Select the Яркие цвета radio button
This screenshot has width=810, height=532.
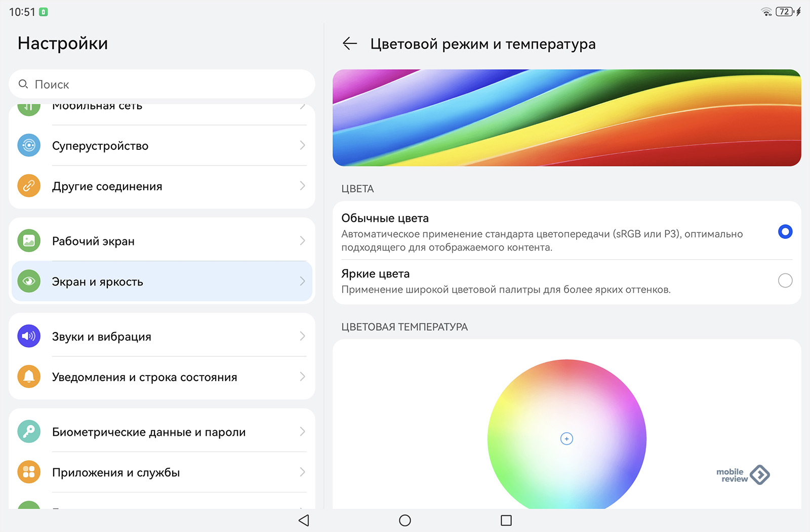pos(785,280)
